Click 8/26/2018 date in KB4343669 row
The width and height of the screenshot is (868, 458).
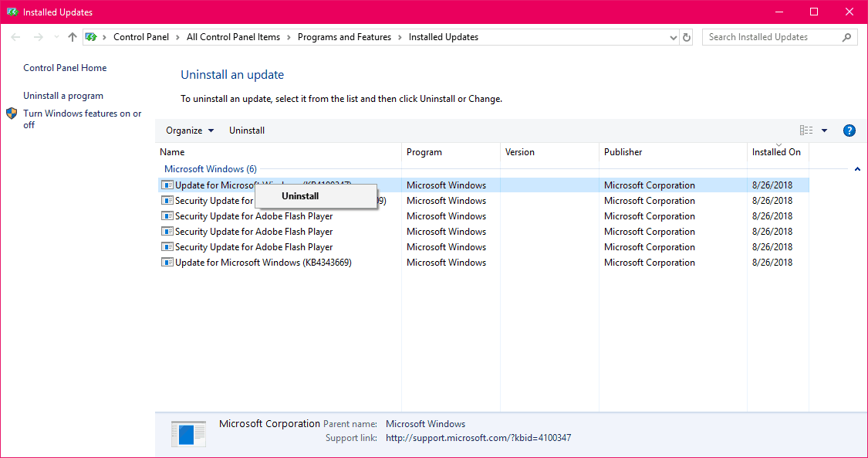tap(772, 263)
